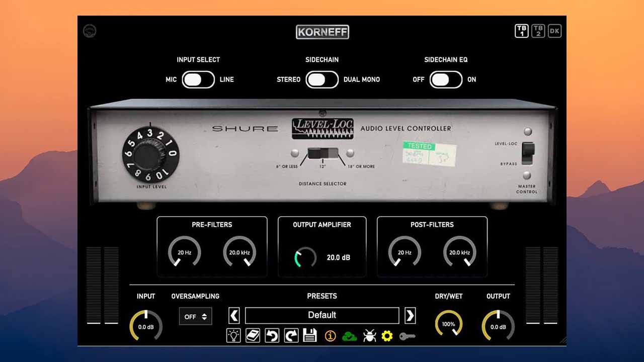Open the tips lightbulb icon
Screen dimensions: 644x362
pos(233,335)
